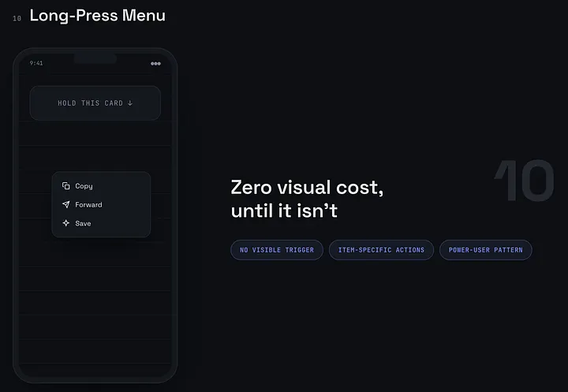Open the Power-User Pattern tag
This screenshot has width=568, height=392.
[x=486, y=250]
